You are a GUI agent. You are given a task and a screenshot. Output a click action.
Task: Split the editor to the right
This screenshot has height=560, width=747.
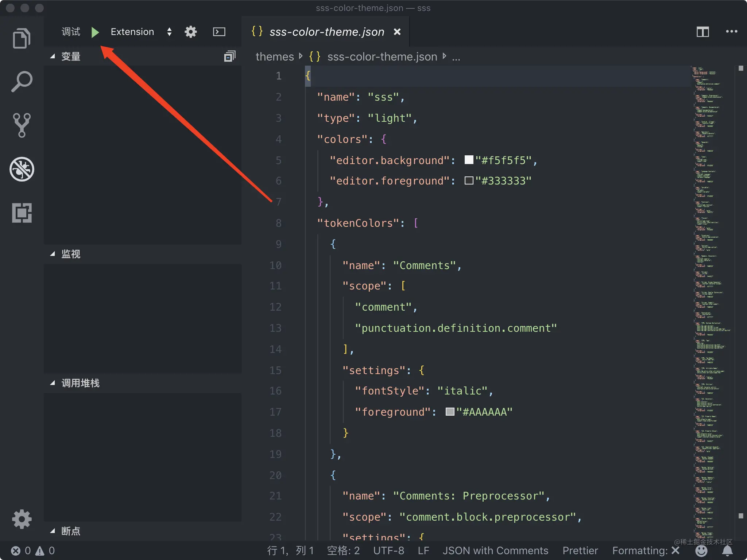click(703, 32)
